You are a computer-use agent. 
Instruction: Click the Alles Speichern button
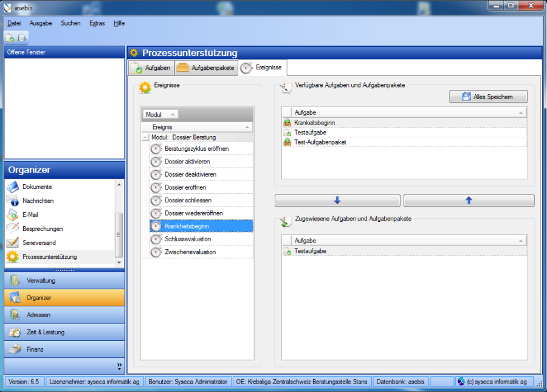click(x=488, y=97)
